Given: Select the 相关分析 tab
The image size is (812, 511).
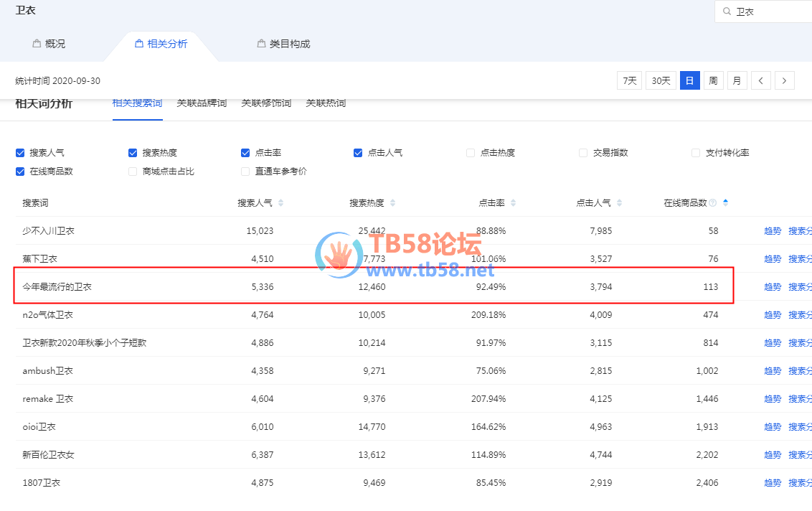Looking at the screenshot, I should click(x=161, y=44).
